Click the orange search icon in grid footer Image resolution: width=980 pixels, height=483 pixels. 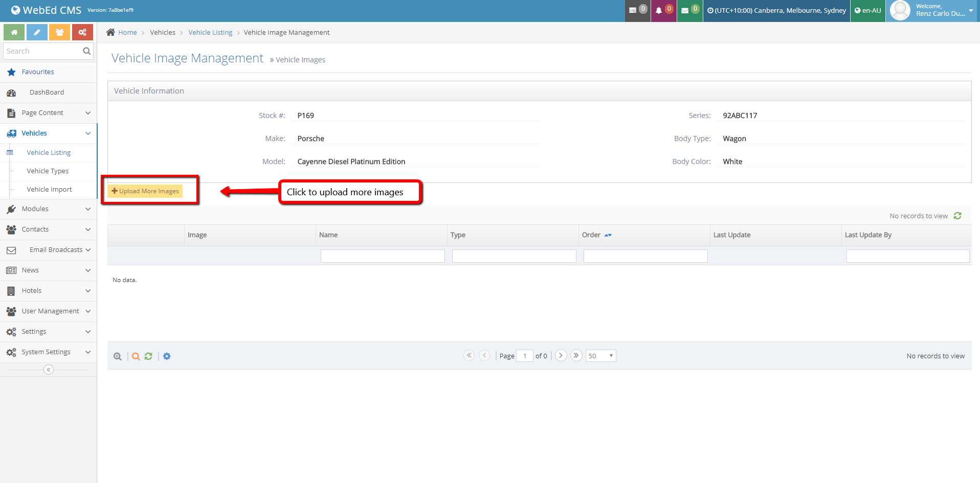click(136, 356)
